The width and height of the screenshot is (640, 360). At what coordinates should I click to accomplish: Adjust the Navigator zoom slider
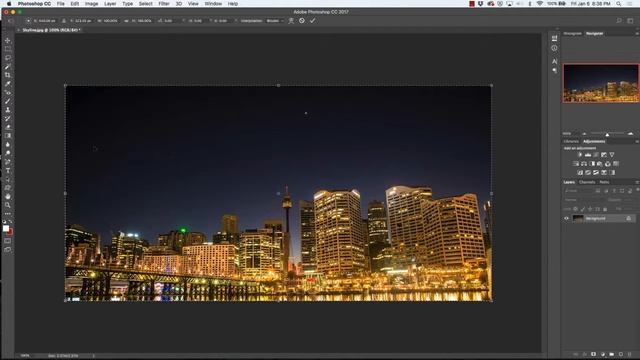tap(607, 134)
